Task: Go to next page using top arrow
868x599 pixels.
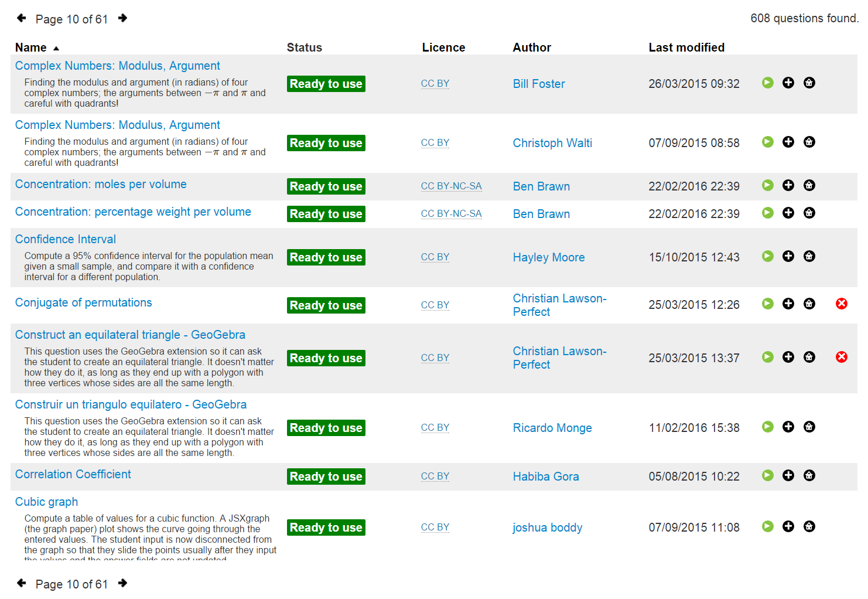Action: [x=122, y=18]
